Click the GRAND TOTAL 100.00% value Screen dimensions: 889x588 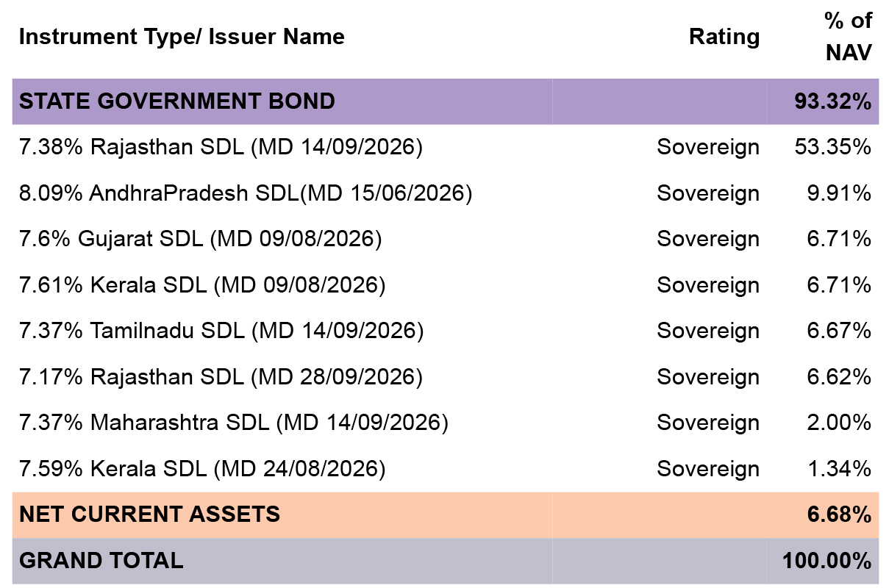coord(826,561)
